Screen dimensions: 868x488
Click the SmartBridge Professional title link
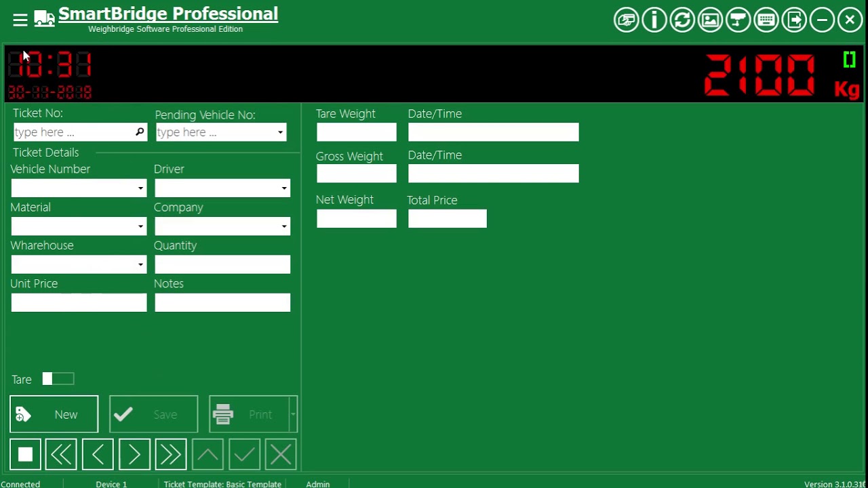pos(168,14)
